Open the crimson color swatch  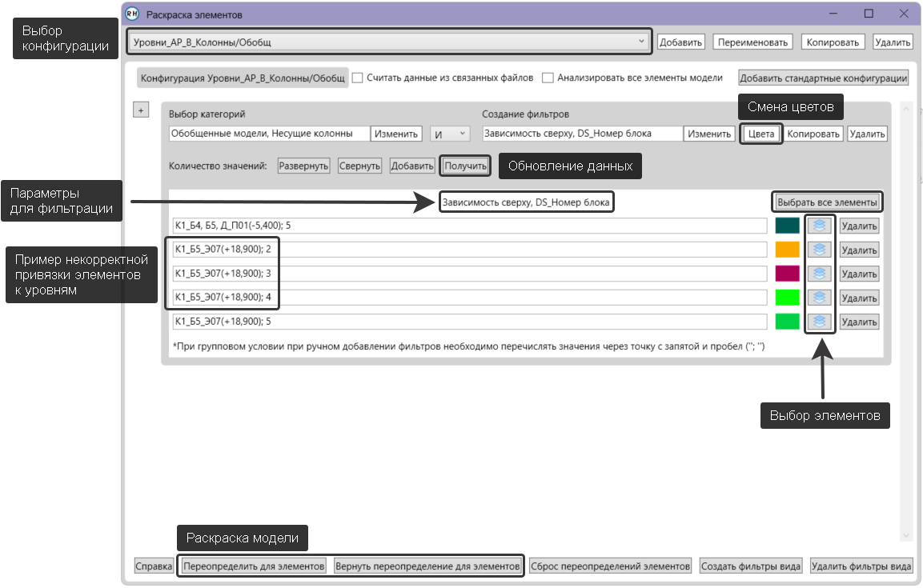(x=788, y=274)
